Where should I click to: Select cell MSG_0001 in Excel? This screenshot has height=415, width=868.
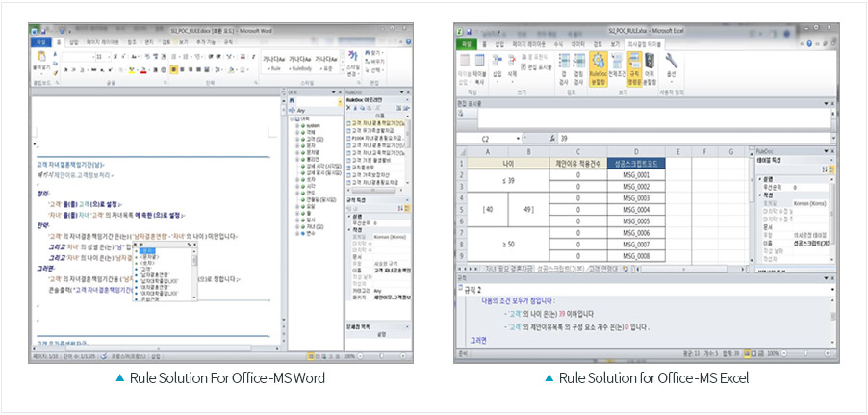click(x=635, y=175)
